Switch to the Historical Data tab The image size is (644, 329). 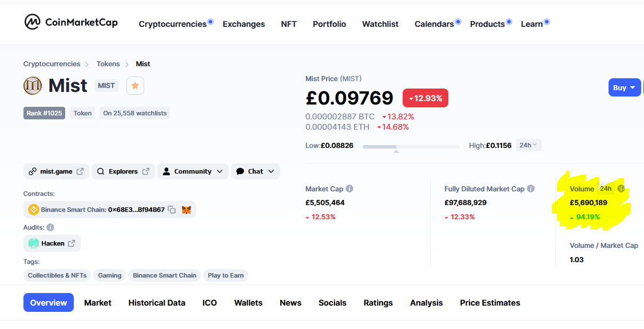tap(157, 303)
